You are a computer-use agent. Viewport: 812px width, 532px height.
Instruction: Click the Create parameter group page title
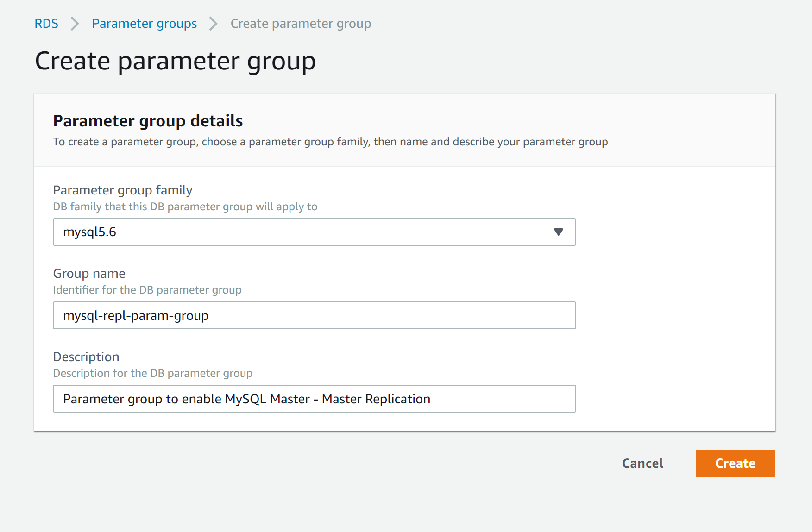click(x=175, y=60)
